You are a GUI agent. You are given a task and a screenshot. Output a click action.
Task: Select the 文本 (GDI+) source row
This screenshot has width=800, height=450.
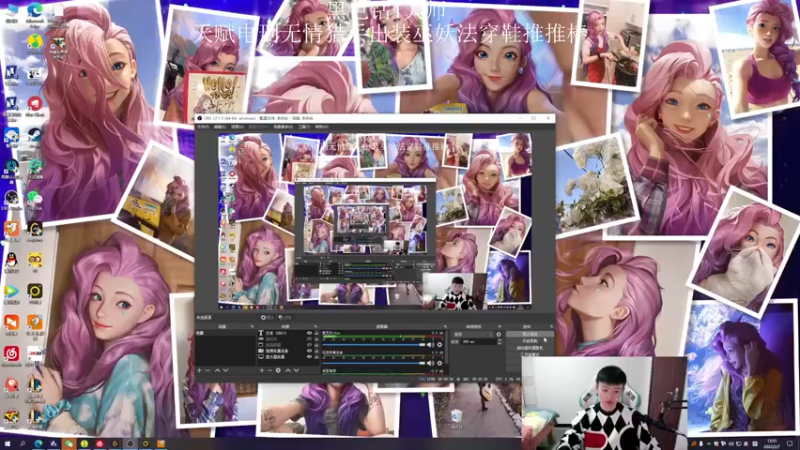pyautogui.click(x=289, y=333)
